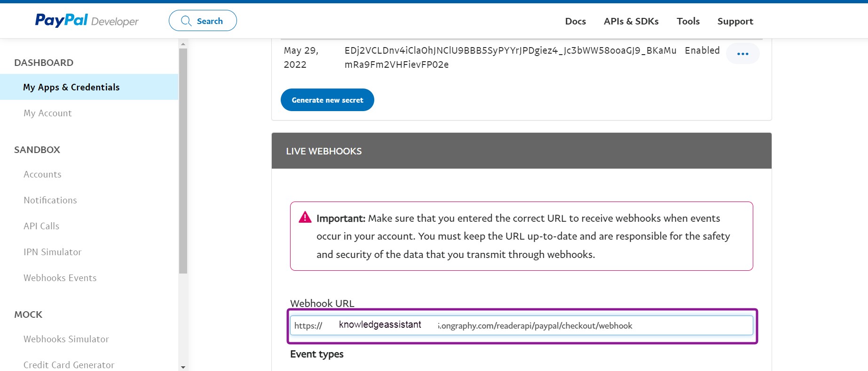Open the Credit Card Generator
Image resolution: width=868 pixels, height=371 pixels.
[x=69, y=365]
